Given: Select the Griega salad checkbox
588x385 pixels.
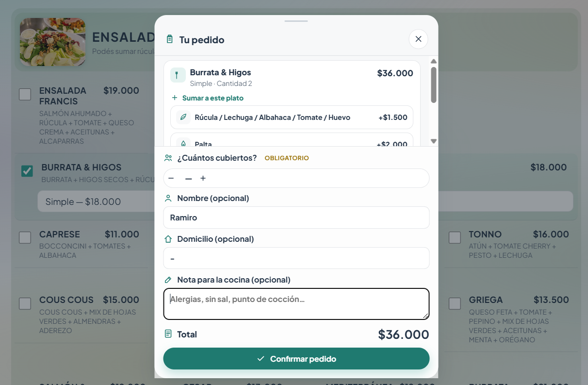Looking at the screenshot, I should click(x=455, y=303).
